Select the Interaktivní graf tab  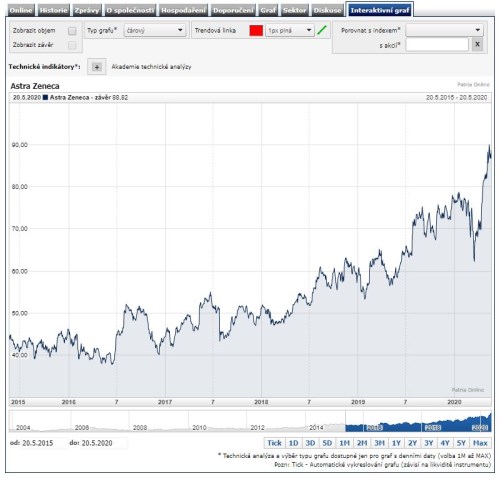[380, 10]
